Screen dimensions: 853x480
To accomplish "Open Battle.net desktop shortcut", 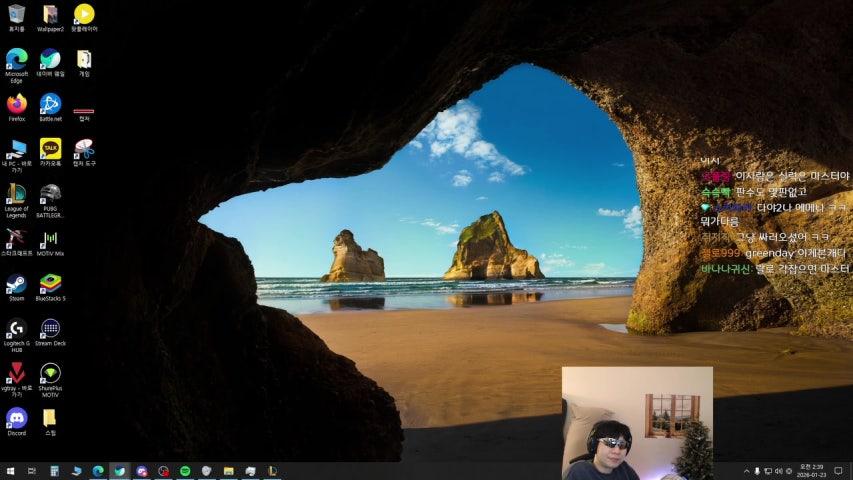I will pos(50,103).
